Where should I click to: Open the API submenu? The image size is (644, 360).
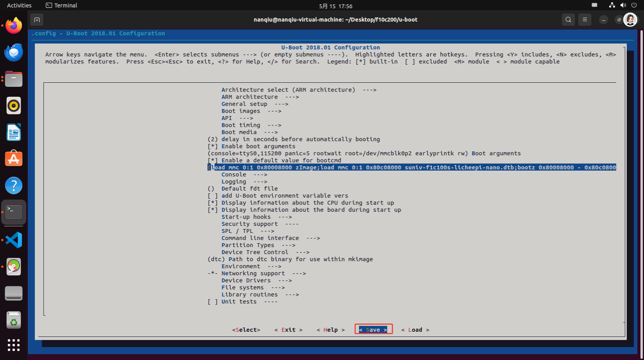pyautogui.click(x=237, y=118)
